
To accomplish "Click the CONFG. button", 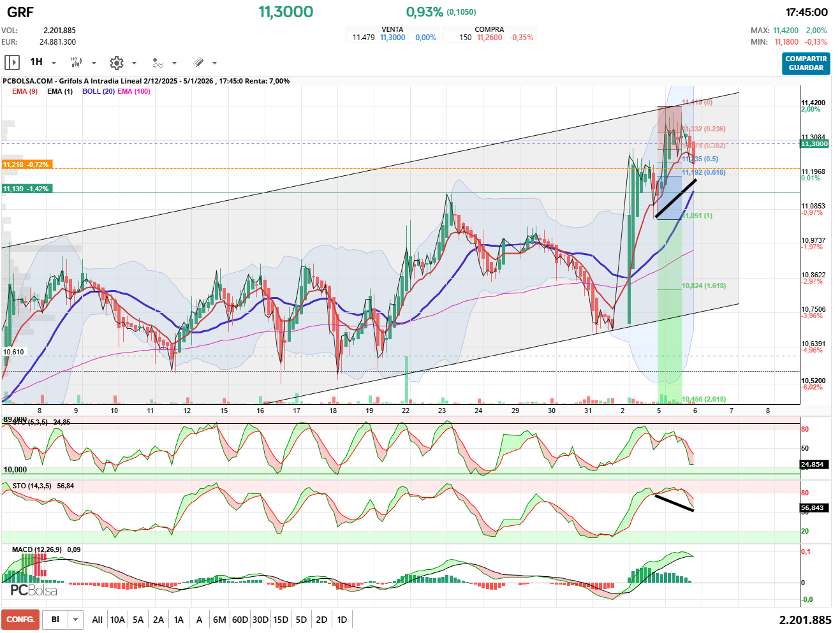I will (x=20, y=620).
